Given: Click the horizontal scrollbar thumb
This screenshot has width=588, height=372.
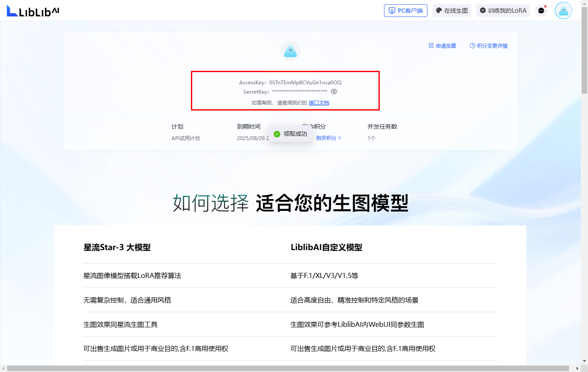Looking at the screenshot, I should click(x=288, y=369).
